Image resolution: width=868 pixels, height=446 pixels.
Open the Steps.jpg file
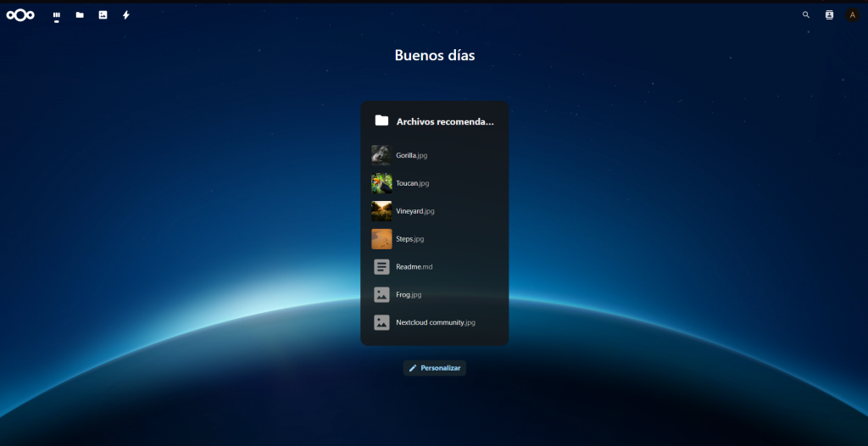point(409,239)
